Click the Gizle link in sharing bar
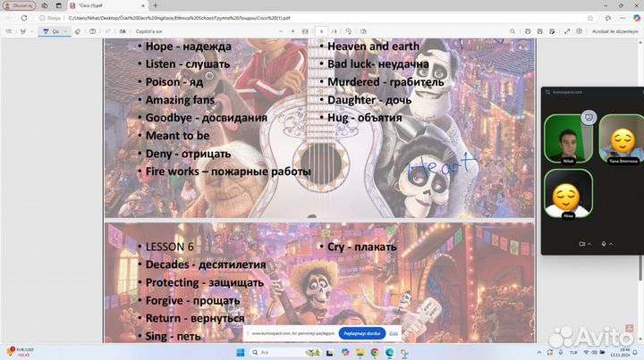This screenshot has height=360, width=644. click(x=394, y=333)
